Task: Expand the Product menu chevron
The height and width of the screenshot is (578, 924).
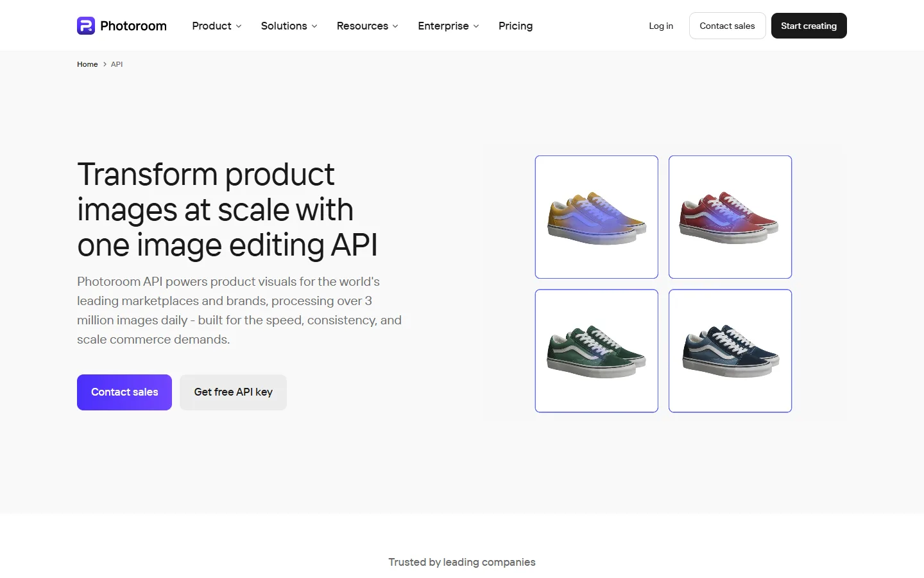Action: [x=239, y=26]
